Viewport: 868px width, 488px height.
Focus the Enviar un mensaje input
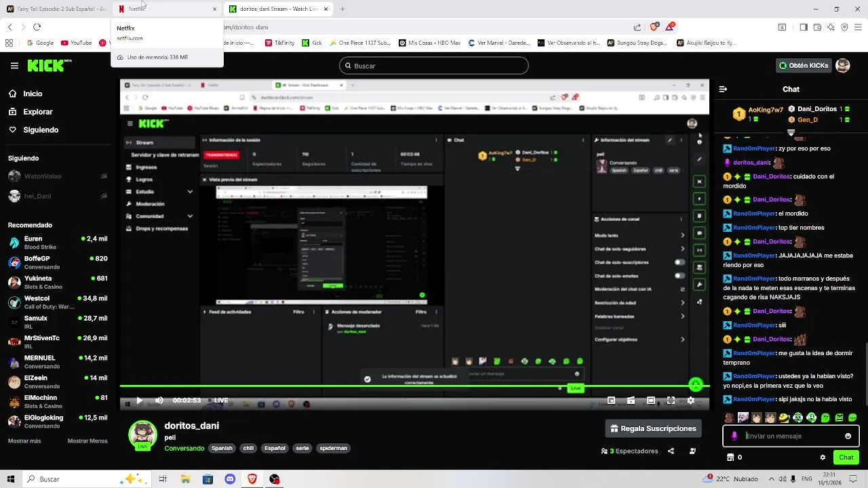[x=791, y=436]
